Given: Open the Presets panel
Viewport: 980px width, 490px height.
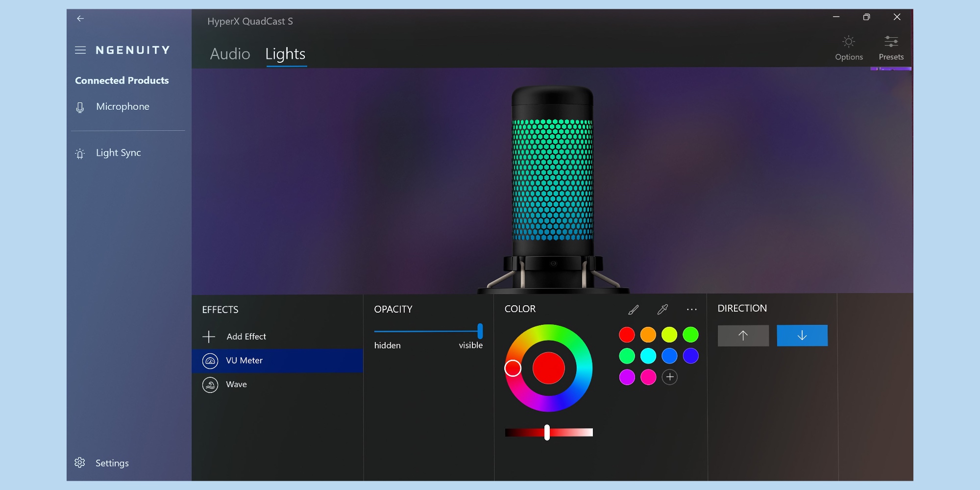Looking at the screenshot, I should point(891,48).
